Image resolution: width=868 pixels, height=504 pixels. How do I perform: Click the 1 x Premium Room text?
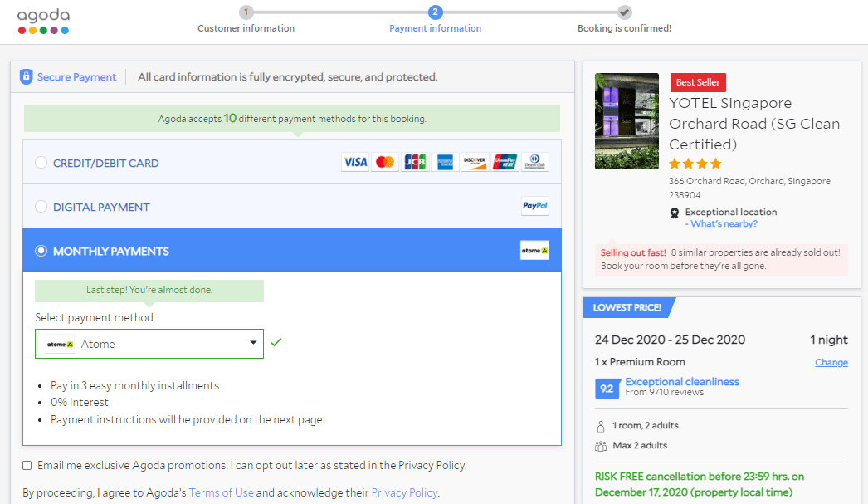[x=640, y=362]
